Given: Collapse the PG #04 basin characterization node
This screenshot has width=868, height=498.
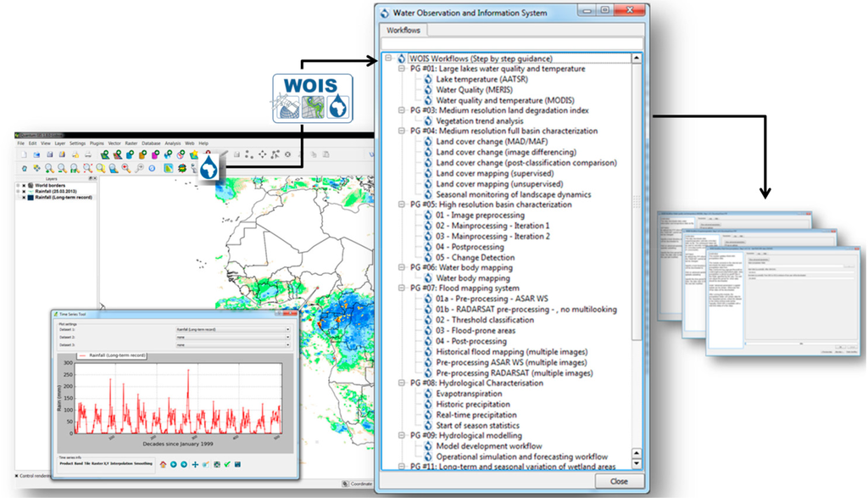Looking at the screenshot, I should point(402,131).
